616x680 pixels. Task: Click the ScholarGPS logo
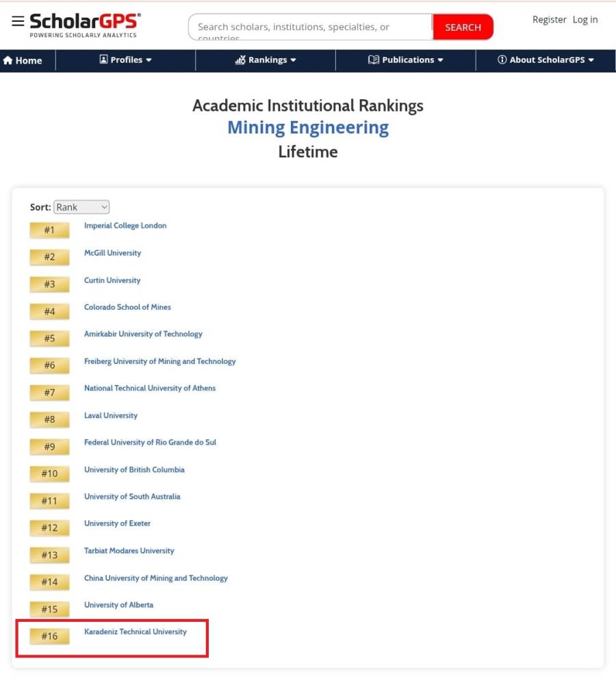pyautogui.click(x=85, y=25)
